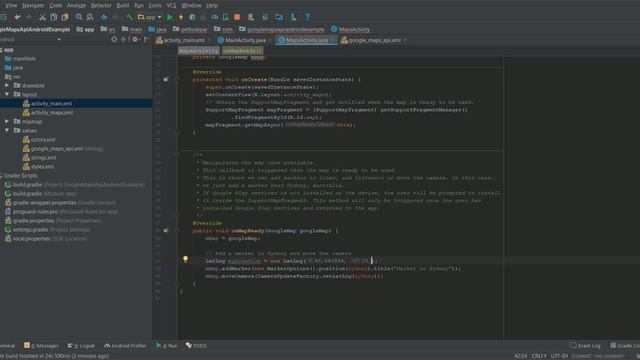Click the download arrow icon beside the help icon
The width and height of the screenshot is (640, 360).
[293, 17]
